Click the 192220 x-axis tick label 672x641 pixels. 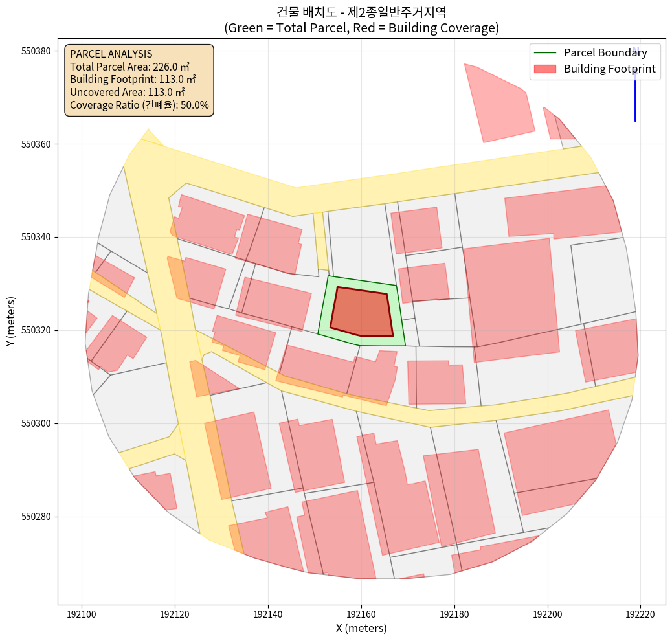tap(640, 612)
